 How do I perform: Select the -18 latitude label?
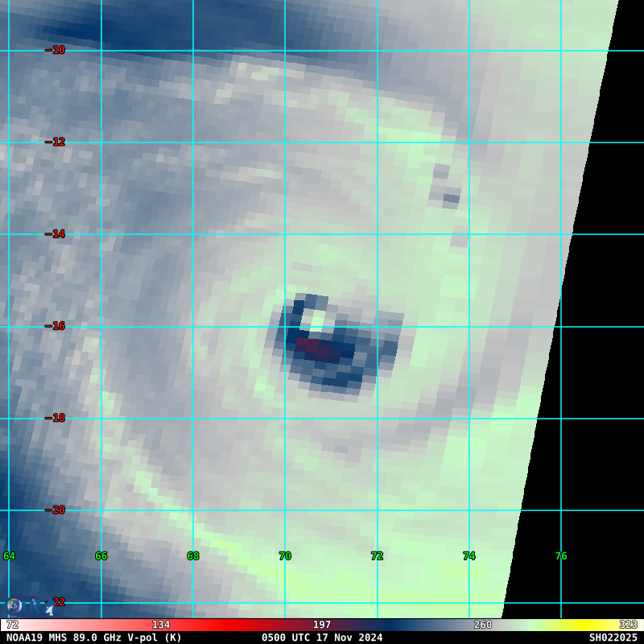[x=56, y=418]
